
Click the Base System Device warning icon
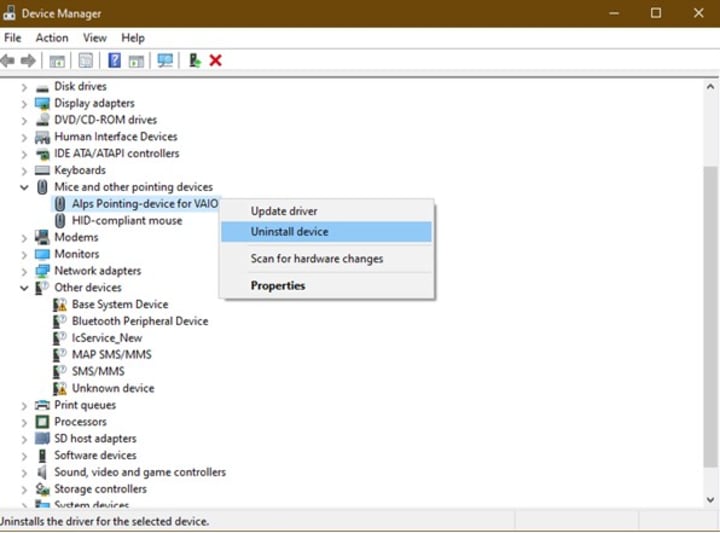(60, 304)
